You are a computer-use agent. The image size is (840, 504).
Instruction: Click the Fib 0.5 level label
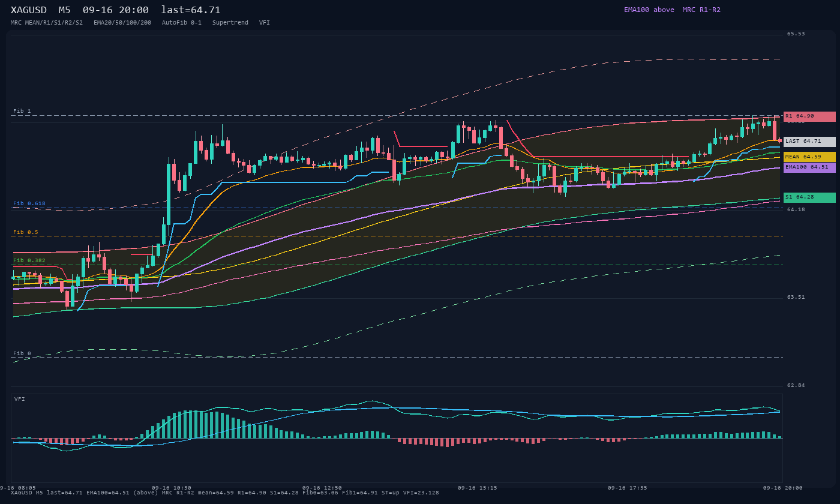26,232
